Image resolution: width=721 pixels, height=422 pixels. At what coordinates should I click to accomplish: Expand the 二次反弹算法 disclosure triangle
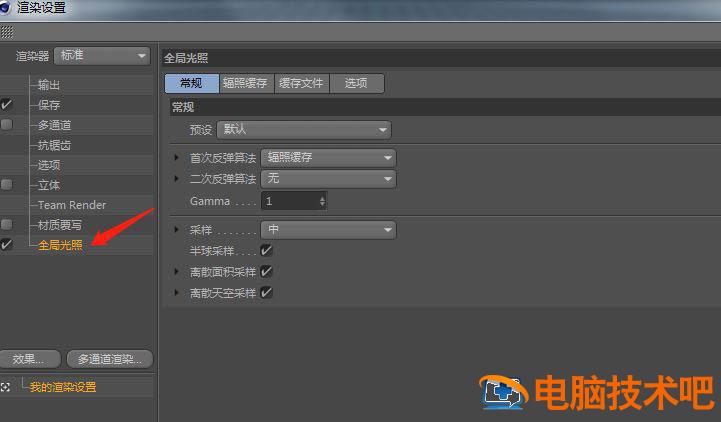pos(177,178)
